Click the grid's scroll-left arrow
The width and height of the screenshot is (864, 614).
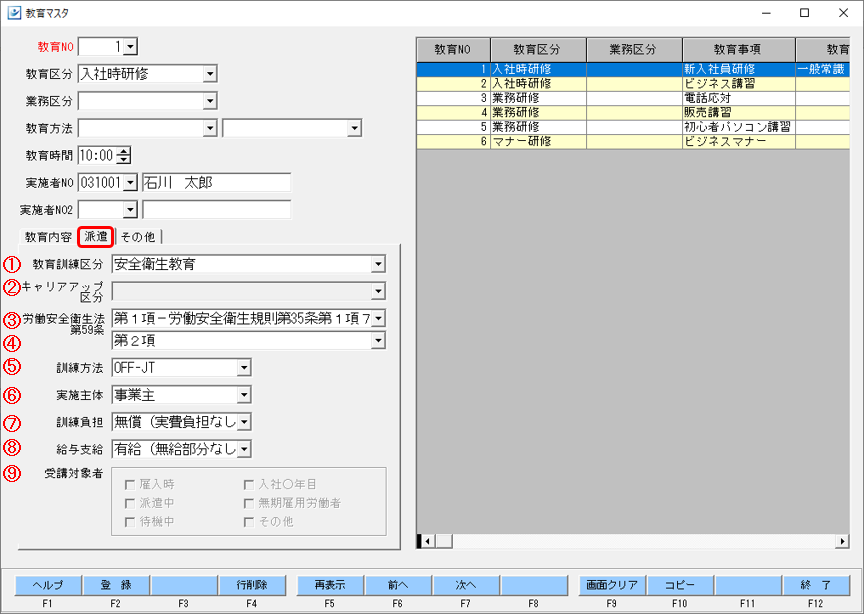coord(428,541)
